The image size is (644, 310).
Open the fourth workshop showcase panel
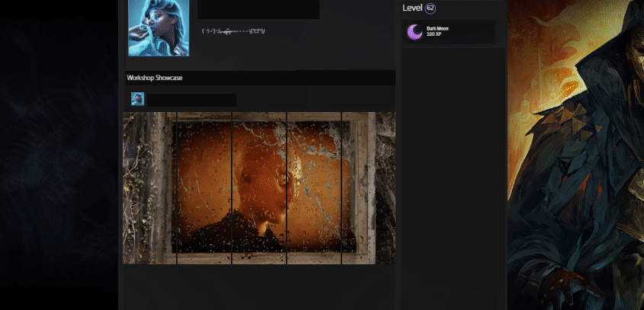[x=314, y=188]
